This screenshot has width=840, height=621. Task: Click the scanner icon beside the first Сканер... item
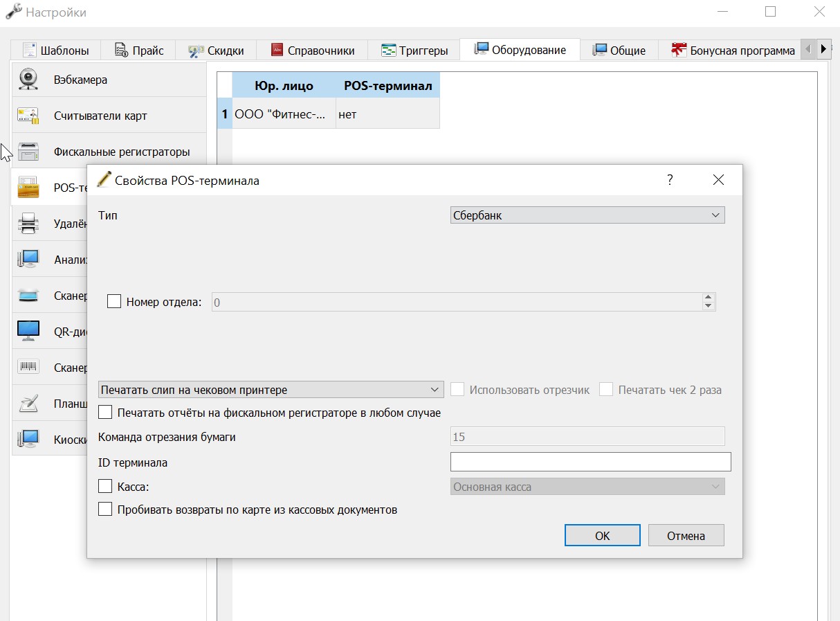28,296
